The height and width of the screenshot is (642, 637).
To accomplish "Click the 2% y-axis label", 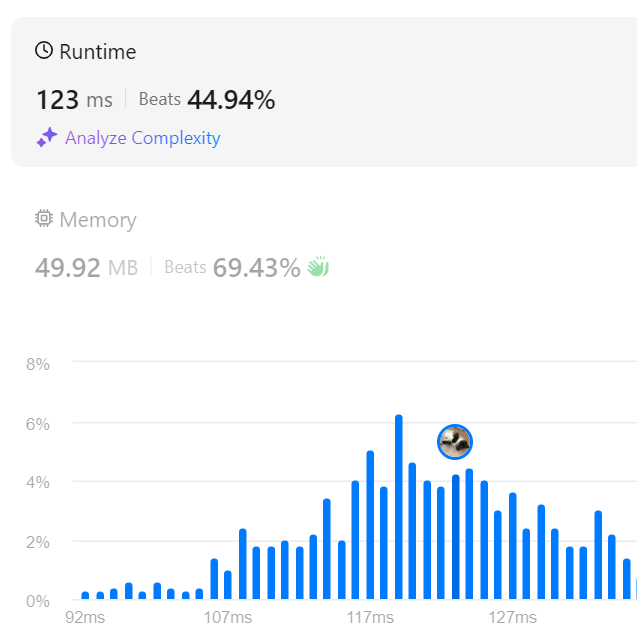I will (38, 543).
